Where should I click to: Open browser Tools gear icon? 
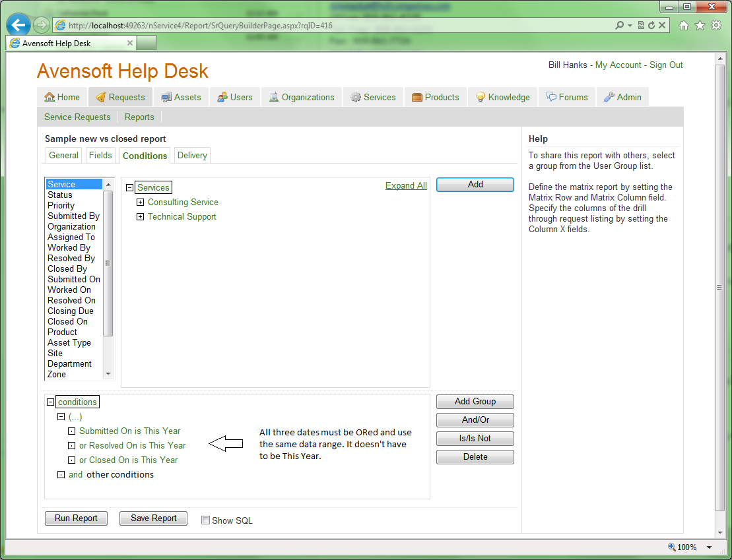[715, 26]
